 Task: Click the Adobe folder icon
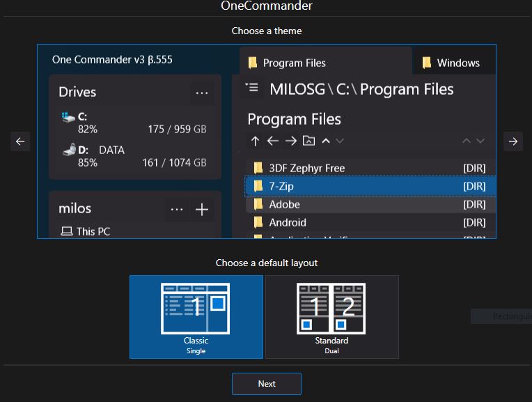coord(258,204)
